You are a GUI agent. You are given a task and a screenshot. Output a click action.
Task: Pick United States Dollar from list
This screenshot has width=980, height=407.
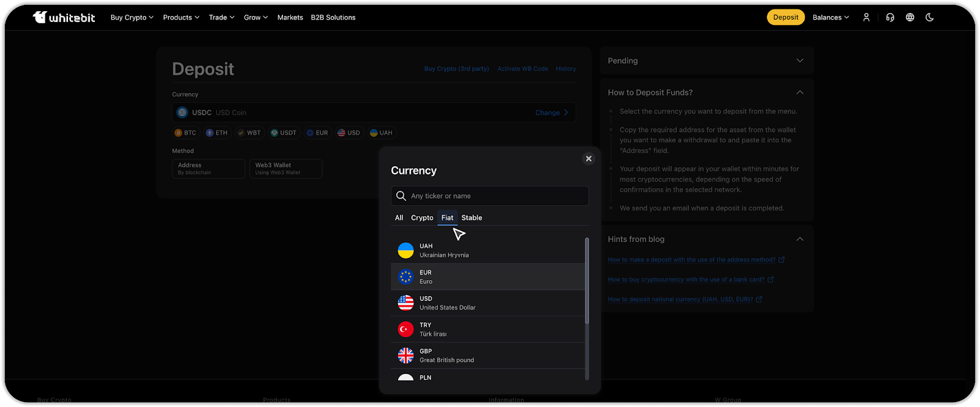[447, 303]
